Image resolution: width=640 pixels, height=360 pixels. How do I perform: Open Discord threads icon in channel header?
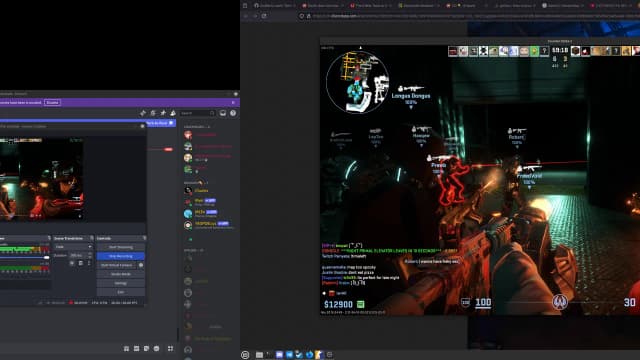143,113
